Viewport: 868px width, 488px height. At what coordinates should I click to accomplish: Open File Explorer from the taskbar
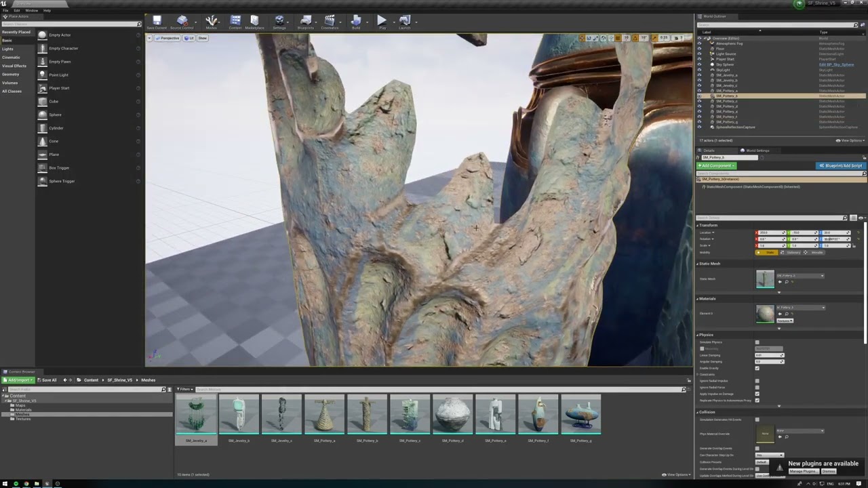pos(37,484)
